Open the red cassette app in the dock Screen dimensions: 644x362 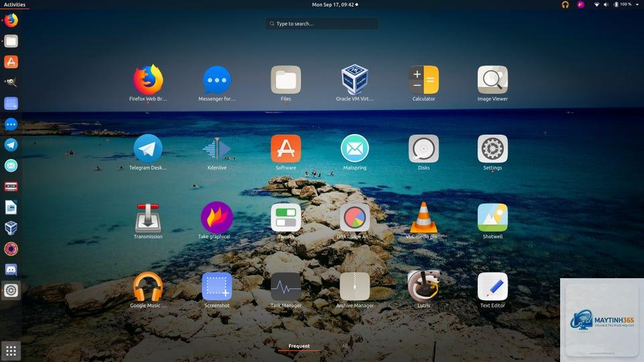click(11, 186)
